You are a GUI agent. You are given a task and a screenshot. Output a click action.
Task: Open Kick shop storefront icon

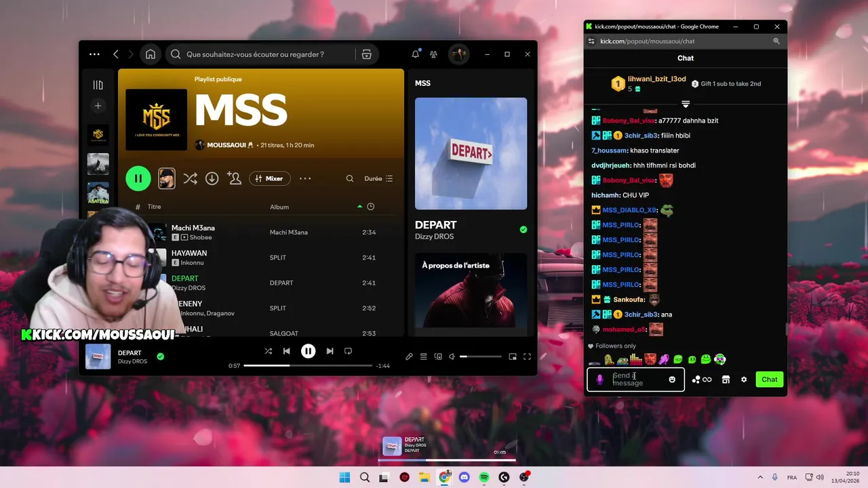(726, 380)
